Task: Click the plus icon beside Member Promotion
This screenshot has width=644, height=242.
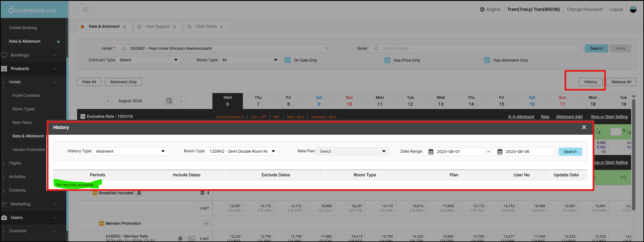Action: point(206,223)
